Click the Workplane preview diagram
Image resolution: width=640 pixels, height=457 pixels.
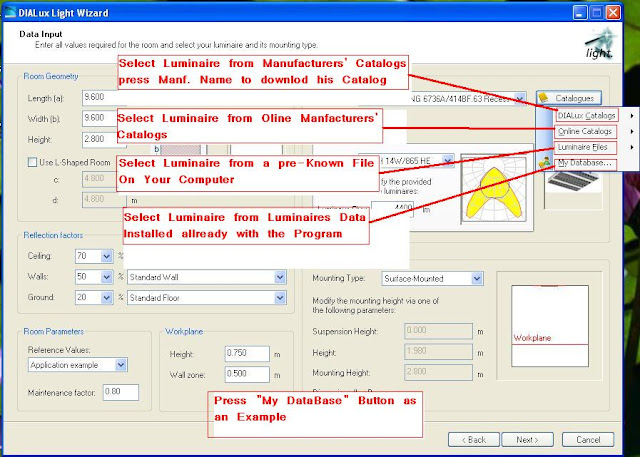tap(549, 326)
